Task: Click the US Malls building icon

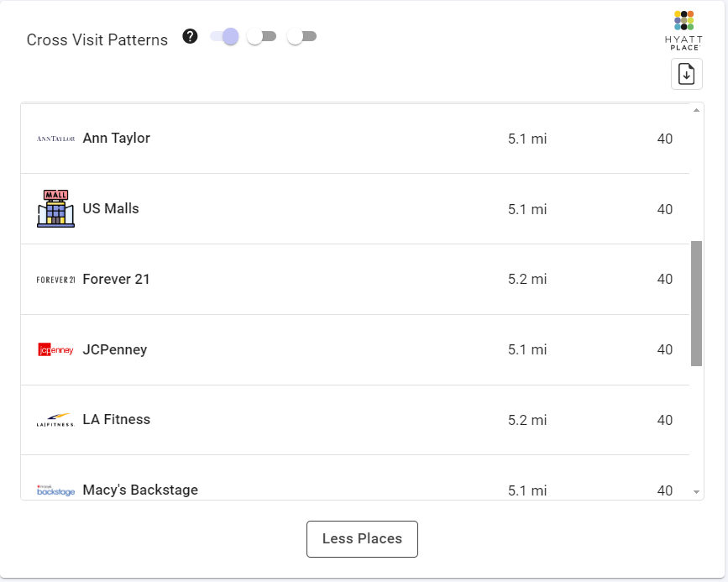Action: (x=56, y=208)
